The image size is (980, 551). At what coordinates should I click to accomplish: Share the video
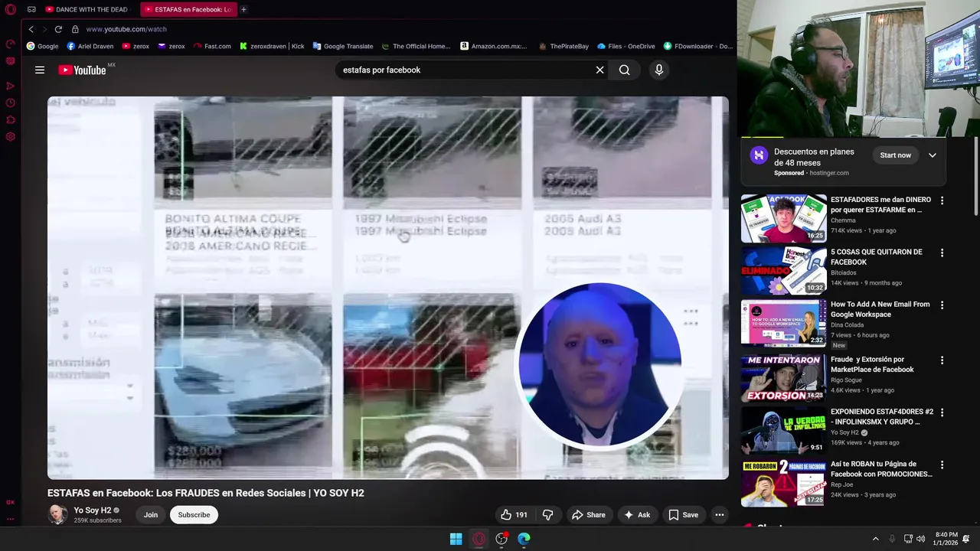tap(589, 515)
